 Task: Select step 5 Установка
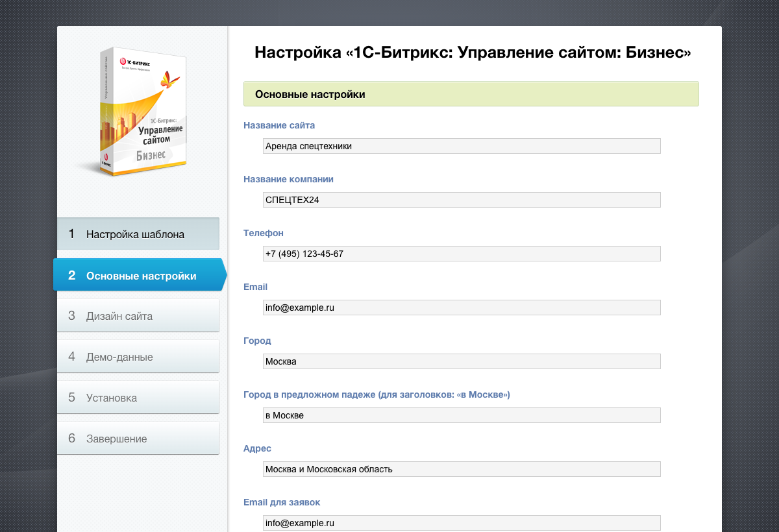138,398
